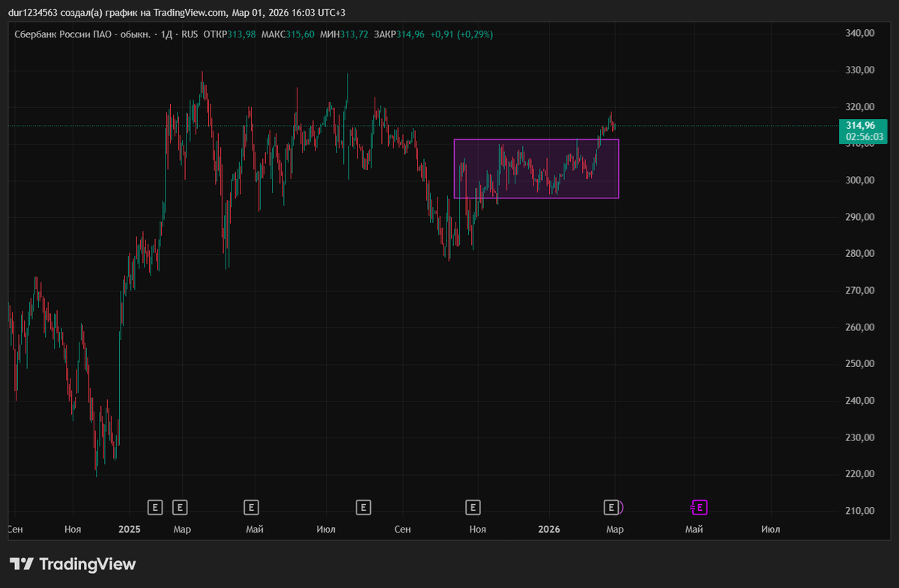
Task: Click the Июл label following 2025
Action: point(326,530)
